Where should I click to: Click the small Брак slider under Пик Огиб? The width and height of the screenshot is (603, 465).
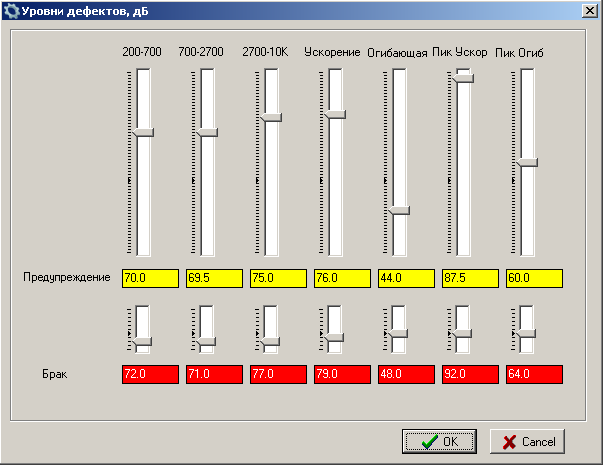point(527,333)
